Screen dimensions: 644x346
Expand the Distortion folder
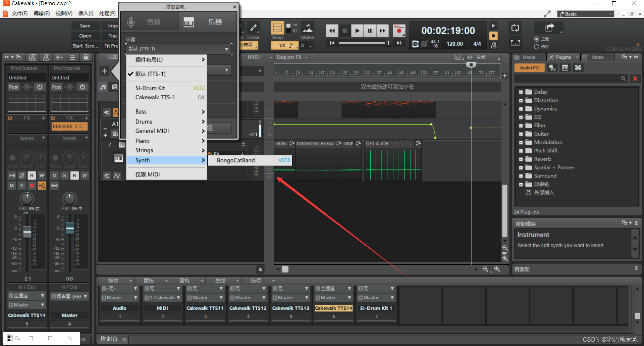521,100
